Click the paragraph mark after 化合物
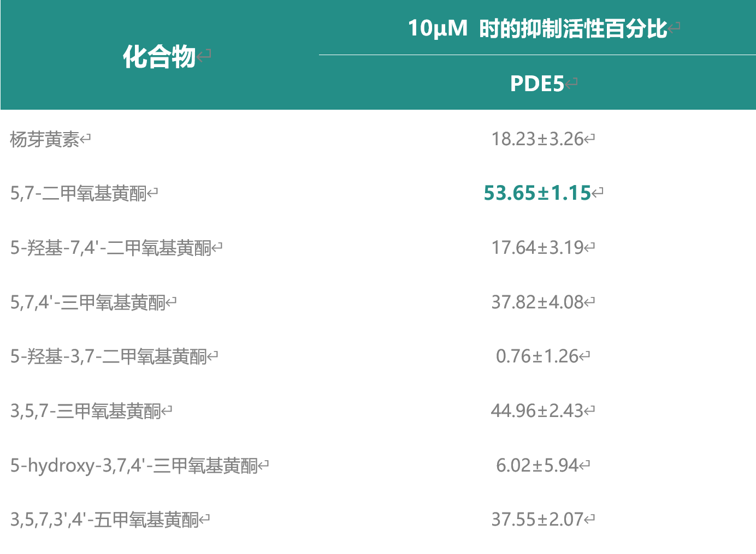The image size is (756, 554). (204, 56)
